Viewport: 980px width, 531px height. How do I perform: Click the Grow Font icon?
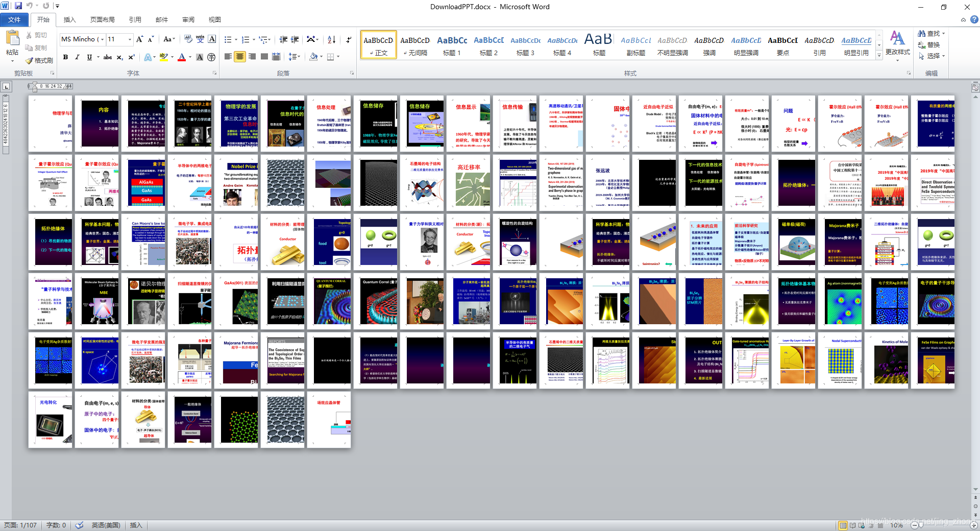tap(140, 39)
